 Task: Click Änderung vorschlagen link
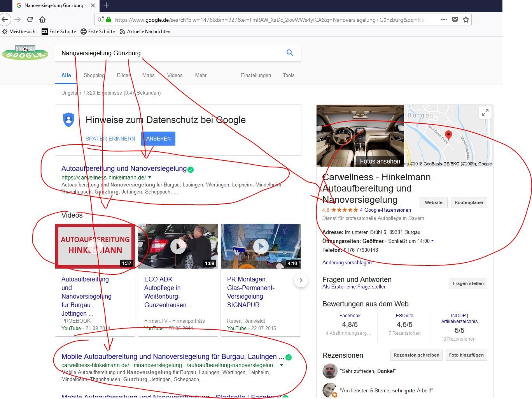(x=347, y=263)
